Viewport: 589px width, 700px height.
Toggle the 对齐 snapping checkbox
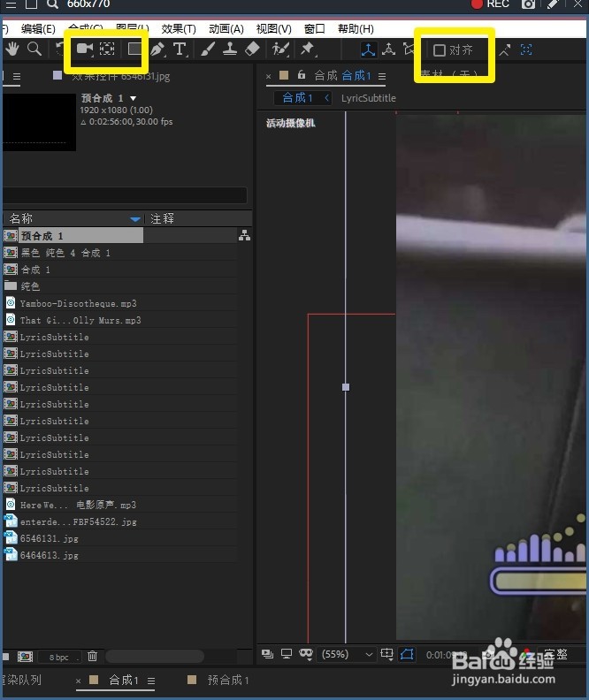point(440,50)
